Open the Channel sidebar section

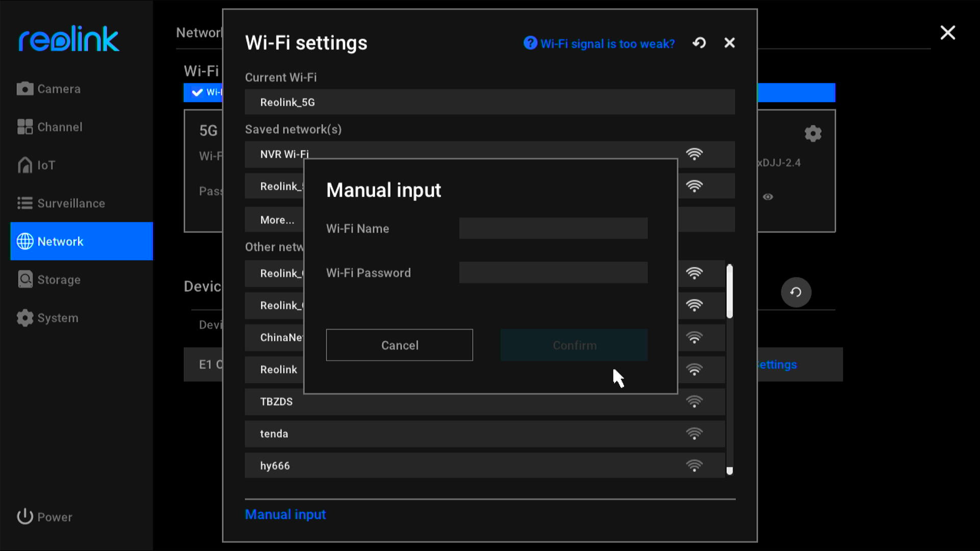[82, 127]
